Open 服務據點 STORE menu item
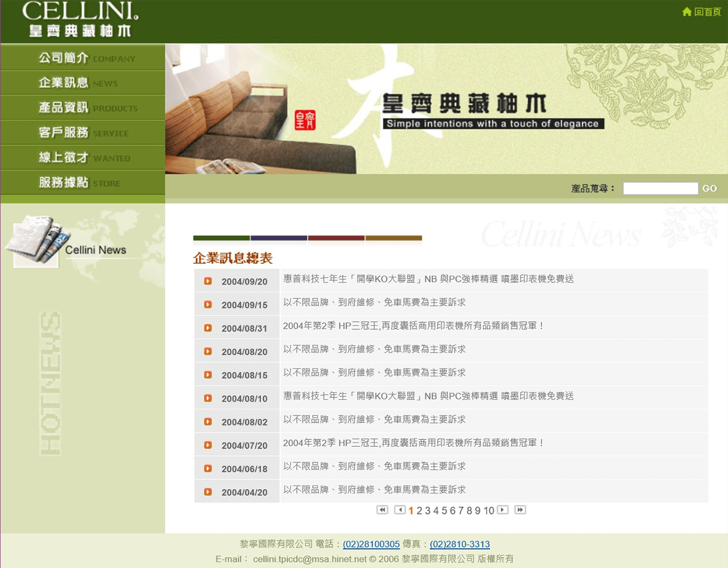This screenshot has height=568, width=728. [83, 183]
